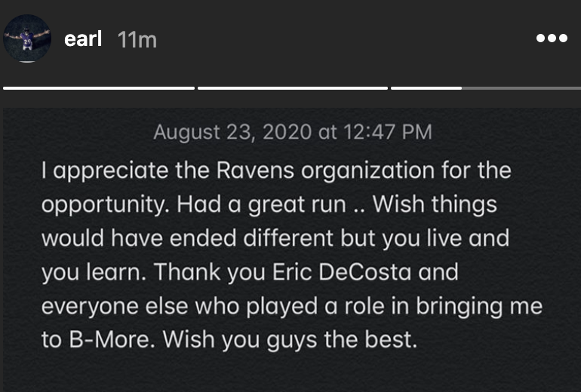Tap earl's profile picture avatar
Screen dimensions: 581x392
27,38
